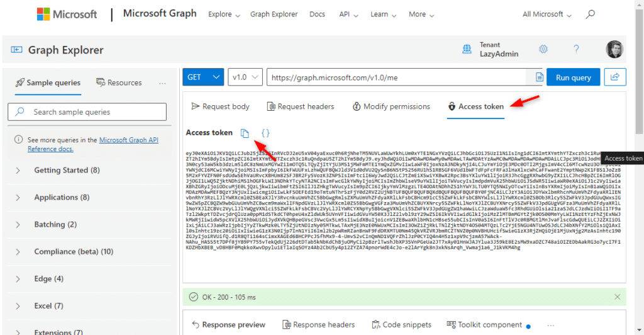
Task: Expand Edge (4) category
Action: pyautogui.click(x=89, y=279)
